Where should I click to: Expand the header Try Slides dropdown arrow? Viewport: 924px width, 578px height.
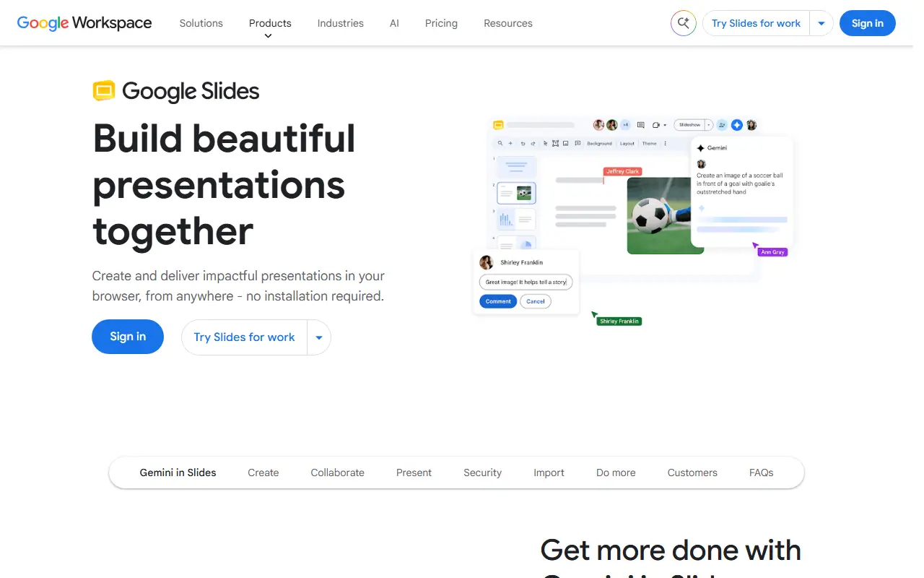point(821,23)
